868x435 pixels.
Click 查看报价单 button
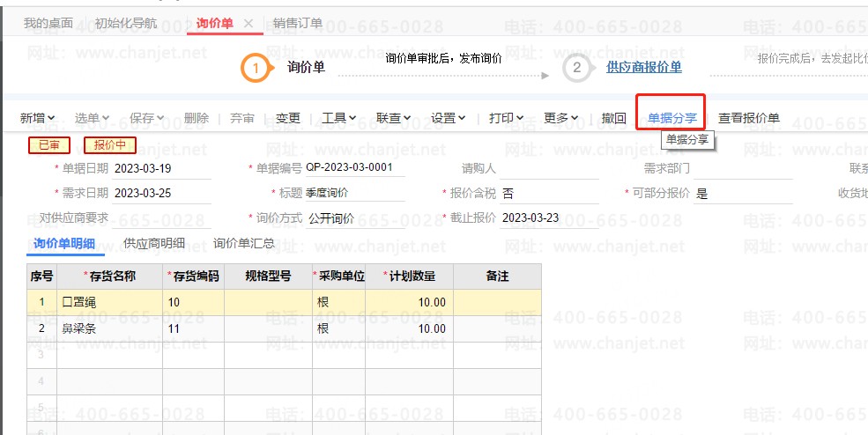[x=749, y=118]
